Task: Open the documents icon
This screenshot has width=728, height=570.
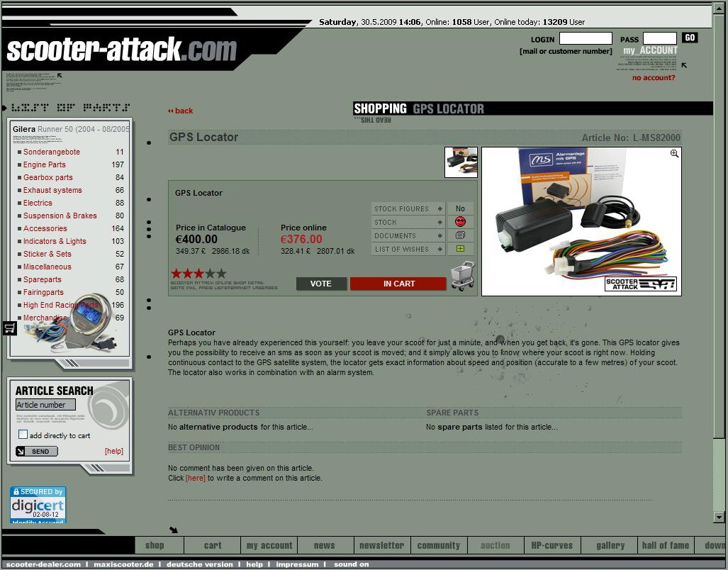Action: coord(460,235)
